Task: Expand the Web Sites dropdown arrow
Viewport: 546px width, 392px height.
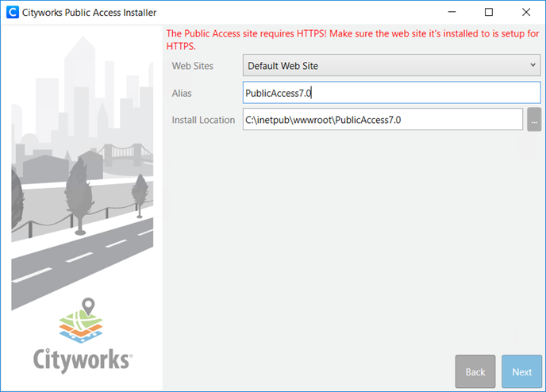Action: [533, 65]
